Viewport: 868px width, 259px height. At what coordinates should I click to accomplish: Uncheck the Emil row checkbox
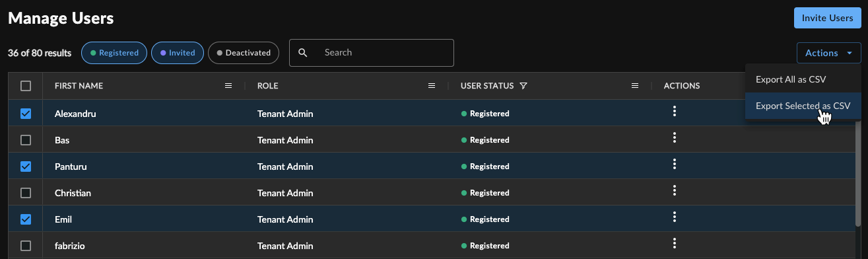26,219
